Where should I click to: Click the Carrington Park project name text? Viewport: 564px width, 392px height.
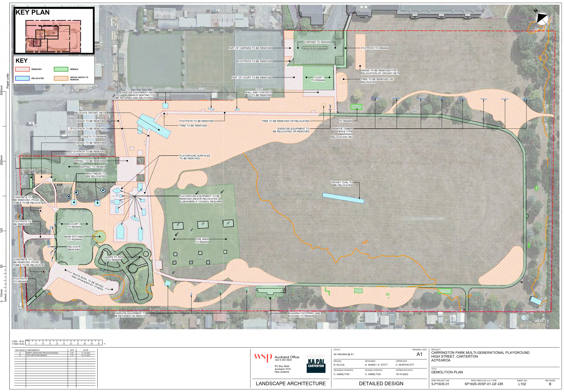[480, 353]
